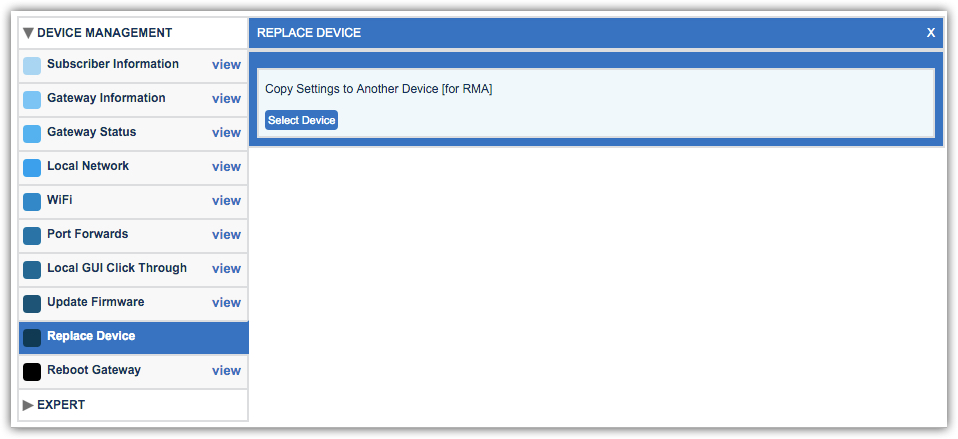Click the Subscriber Information square icon
Viewport: 958px width, 439px height.
[32, 66]
